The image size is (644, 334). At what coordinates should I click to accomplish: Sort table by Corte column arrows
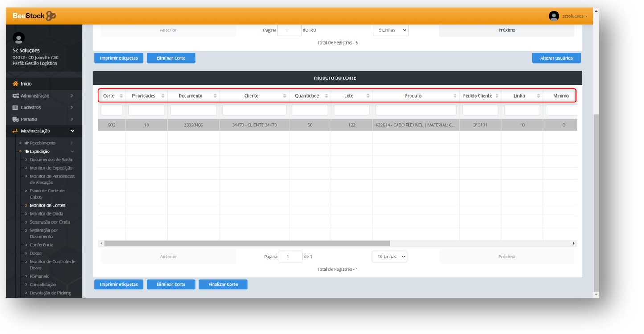(121, 96)
